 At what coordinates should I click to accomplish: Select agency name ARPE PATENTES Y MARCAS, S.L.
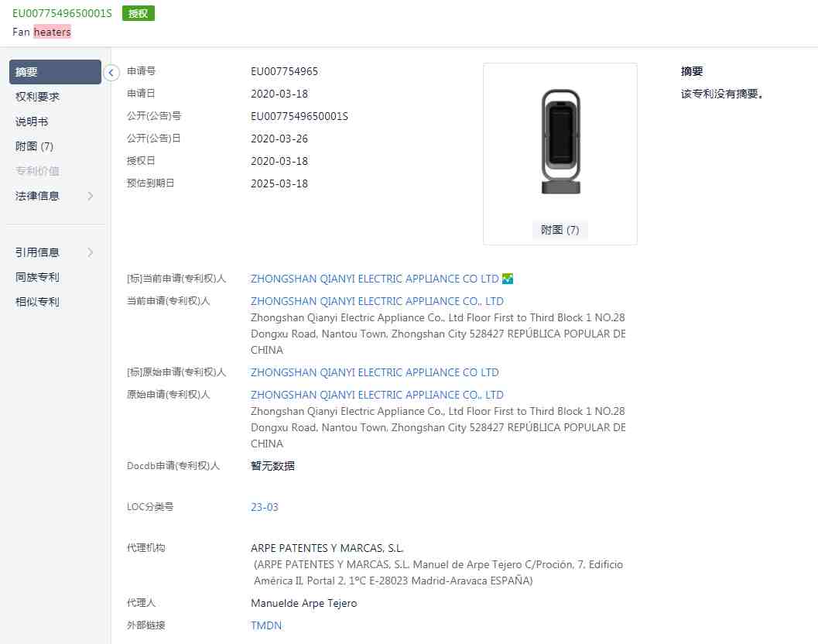coord(327,548)
